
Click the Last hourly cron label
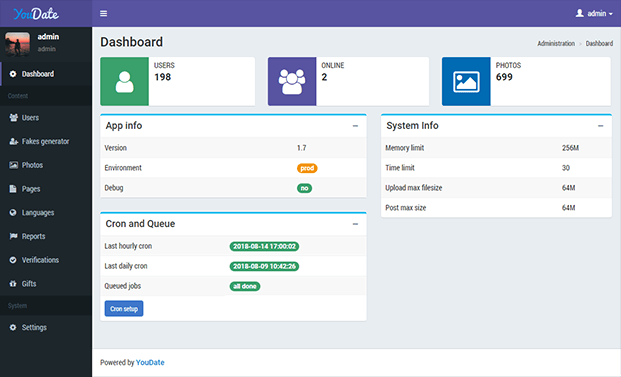(x=128, y=246)
